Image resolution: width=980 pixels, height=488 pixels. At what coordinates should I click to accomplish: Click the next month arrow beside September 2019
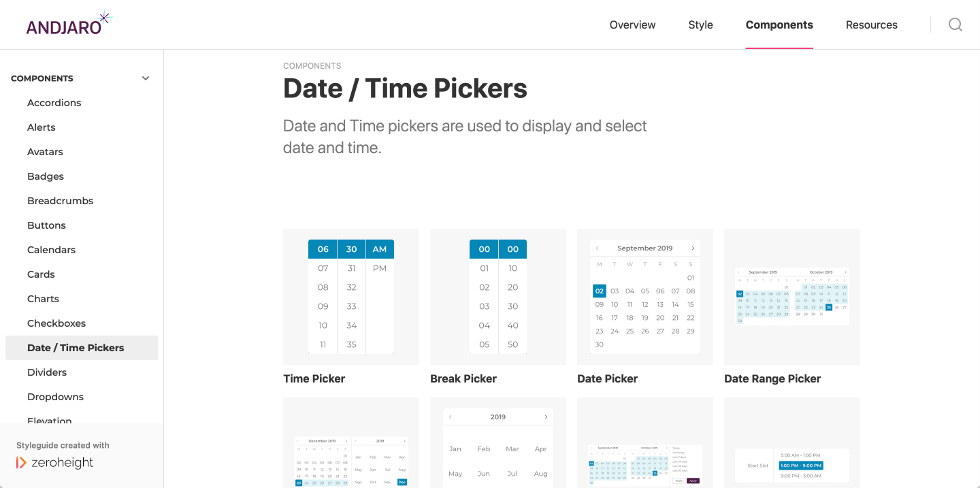pyautogui.click(x=693, y=248)
